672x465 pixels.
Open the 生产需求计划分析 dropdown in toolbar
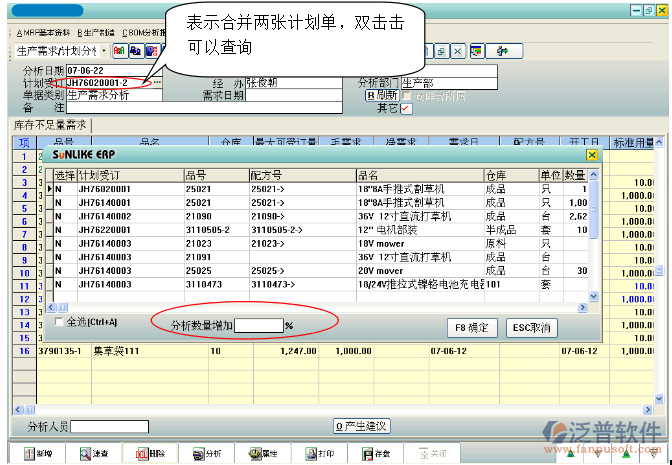[103, 50]
